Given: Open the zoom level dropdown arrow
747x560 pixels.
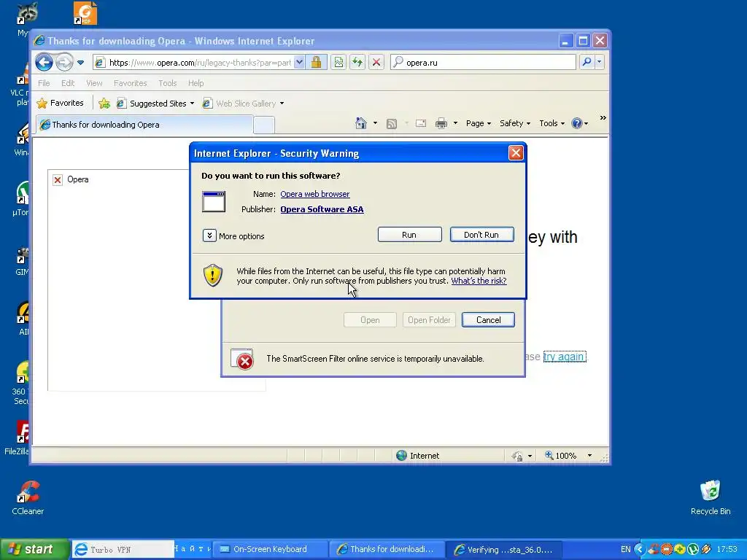Looking at the screenshot, I should tap(589, 456).
